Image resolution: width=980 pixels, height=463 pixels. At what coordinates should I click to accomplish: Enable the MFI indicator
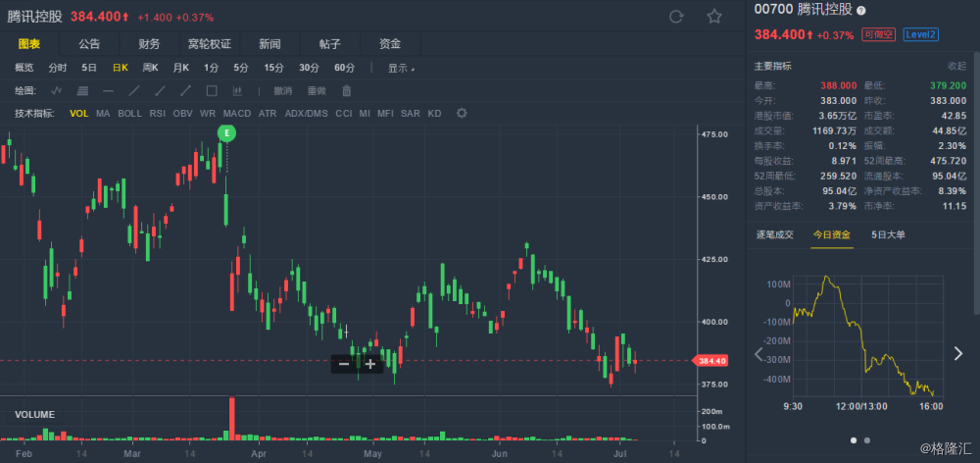pos(385,113)
